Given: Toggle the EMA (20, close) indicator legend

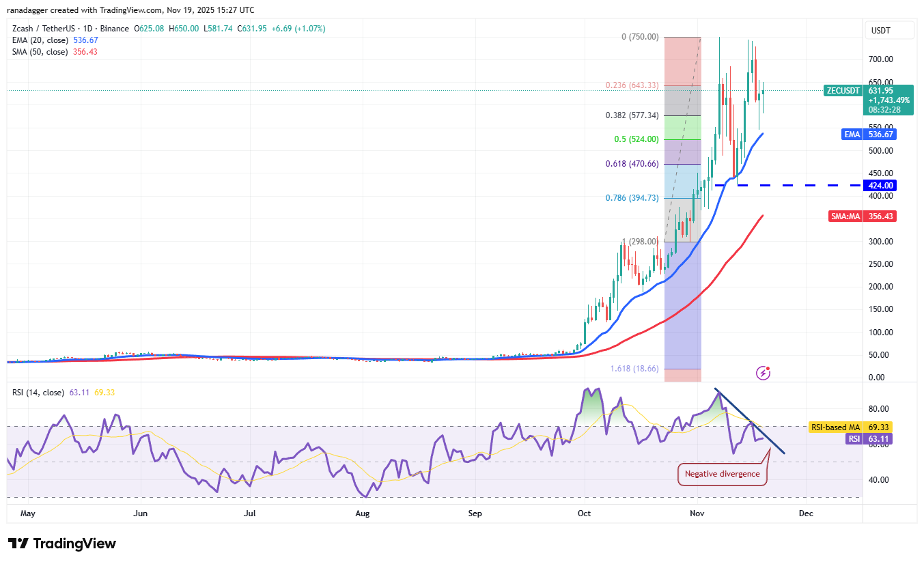Looking at the screenshot, I should (41, 40).
